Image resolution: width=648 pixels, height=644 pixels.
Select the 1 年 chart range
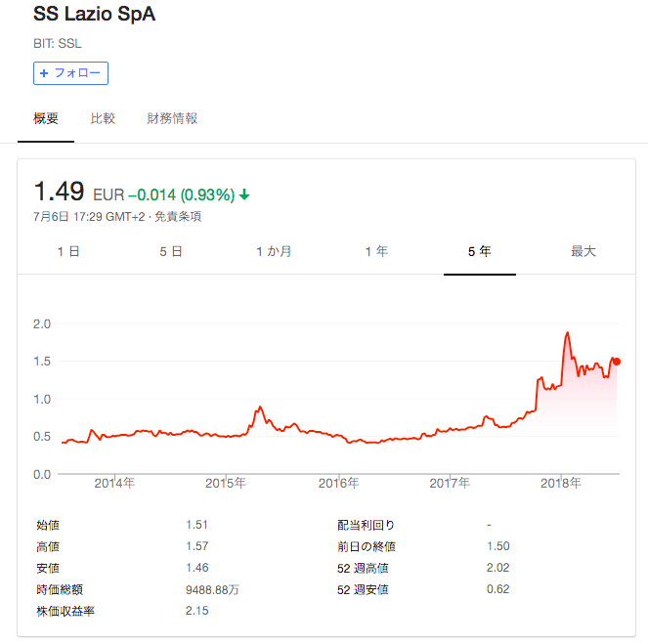point(376,251)
